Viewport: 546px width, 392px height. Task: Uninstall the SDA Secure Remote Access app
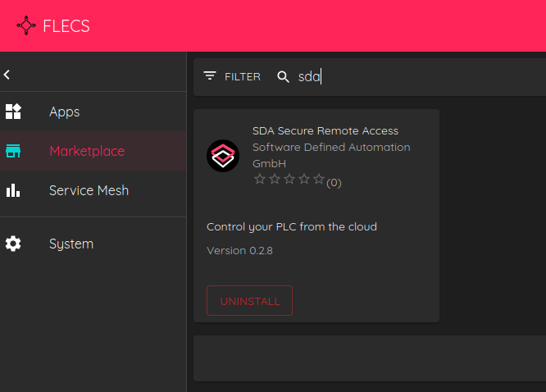[x=249, y=301]
